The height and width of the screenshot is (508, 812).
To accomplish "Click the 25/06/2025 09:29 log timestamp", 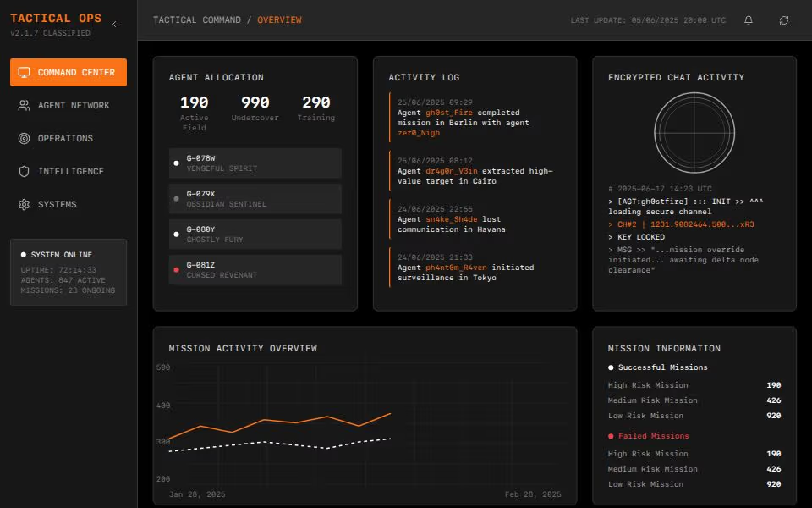I will [435, 102].
